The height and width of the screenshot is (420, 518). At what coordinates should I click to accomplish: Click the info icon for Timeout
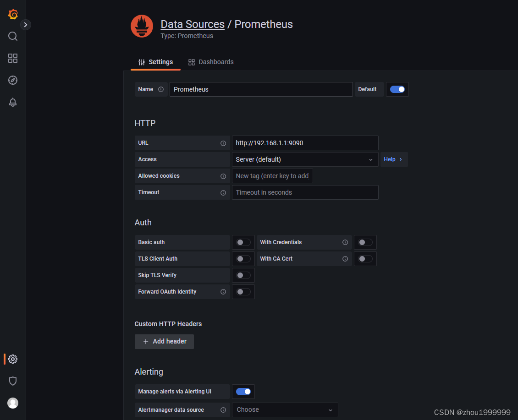coord(223,193)
